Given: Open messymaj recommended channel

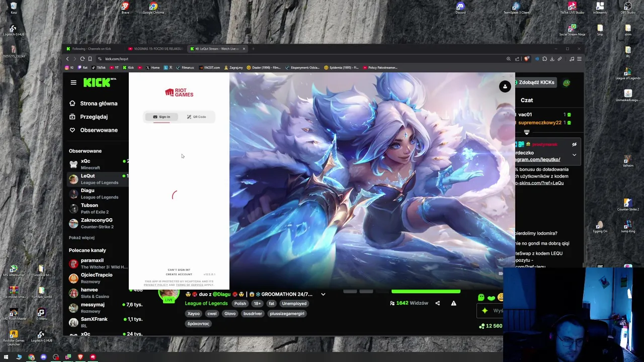Looking at the screenshot, I should click(98, 308).
